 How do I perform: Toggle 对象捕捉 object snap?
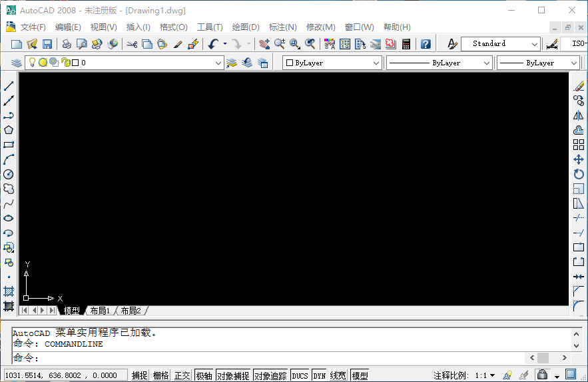click(x=233, y=375)
